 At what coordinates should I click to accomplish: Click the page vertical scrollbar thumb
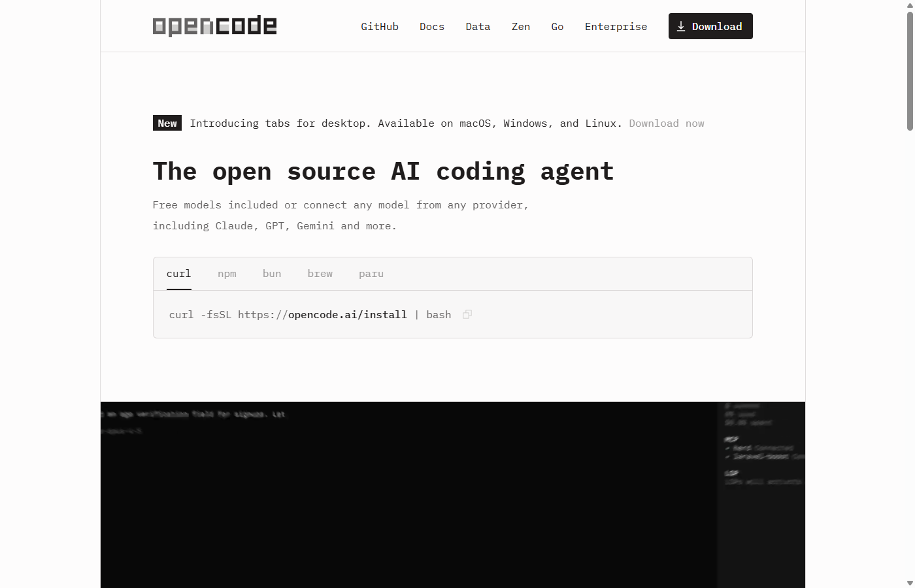[x=910, y=71]
